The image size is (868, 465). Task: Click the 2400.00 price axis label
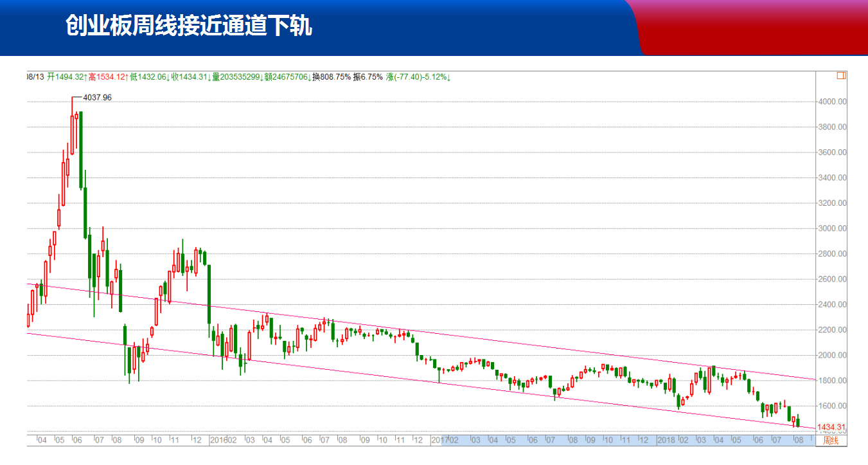832,305
